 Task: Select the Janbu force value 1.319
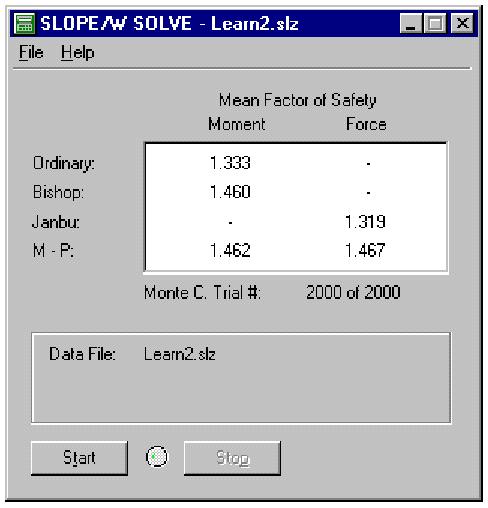click(365, 222)
